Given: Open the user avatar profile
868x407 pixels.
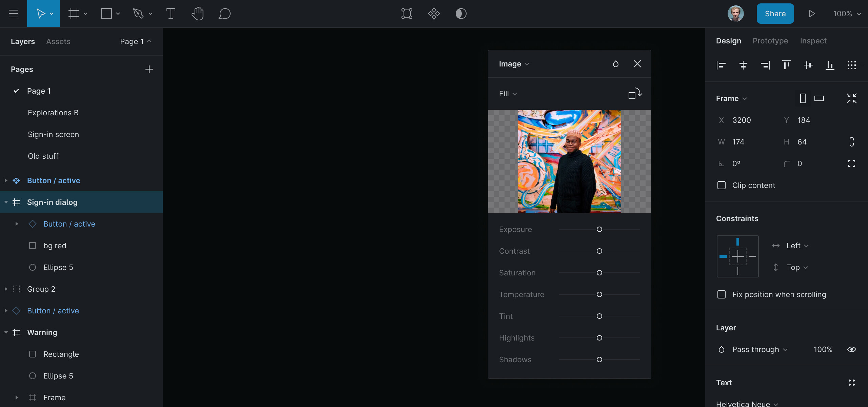Looking at the screenshot, I should [736, 14].
